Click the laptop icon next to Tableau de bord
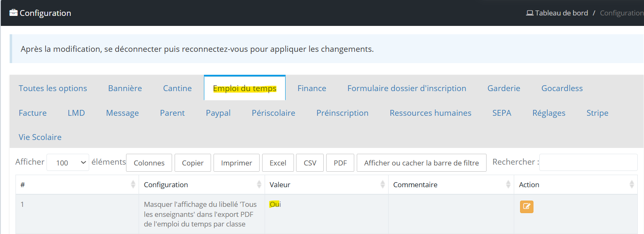The image size is (644, 234). [530, 13]
